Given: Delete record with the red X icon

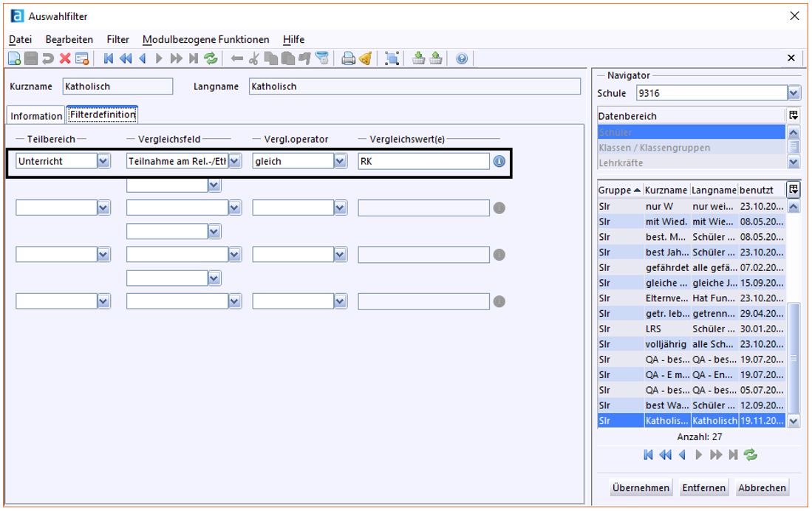Looking at the screenshot, I should point(65,58).
